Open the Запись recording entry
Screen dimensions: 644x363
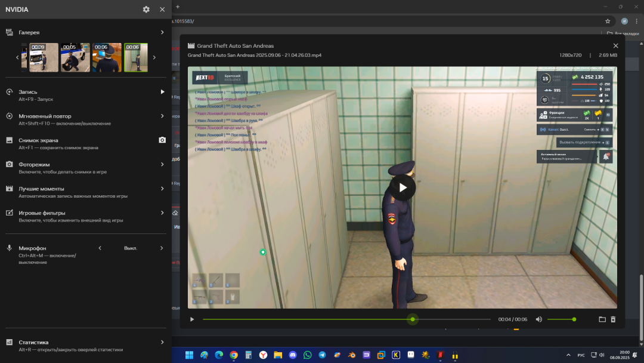click(86, 95)
